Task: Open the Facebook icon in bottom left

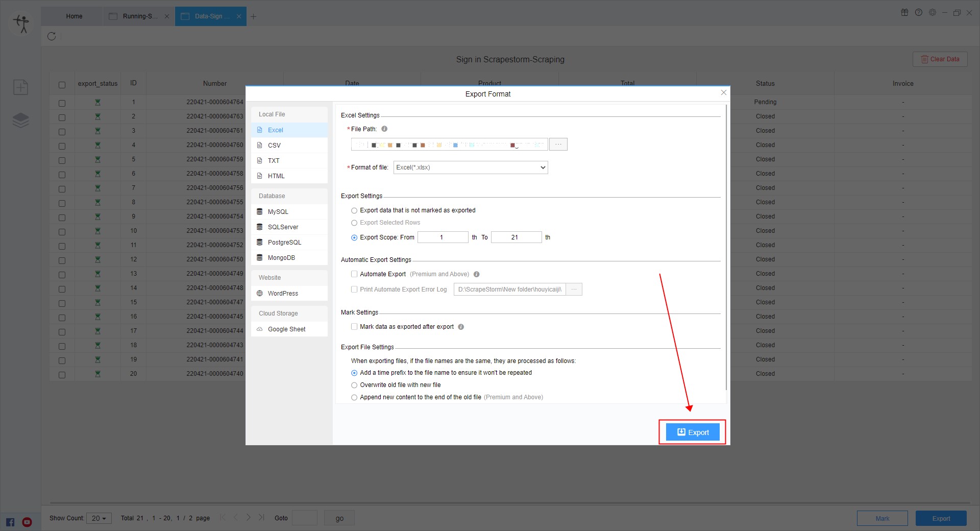Action: [10, 522]
